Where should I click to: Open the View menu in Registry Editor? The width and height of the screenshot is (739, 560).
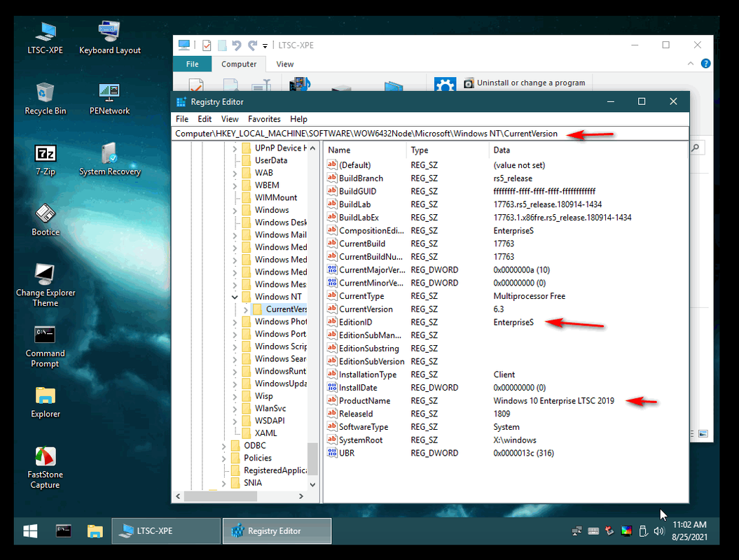click(230, 119)
